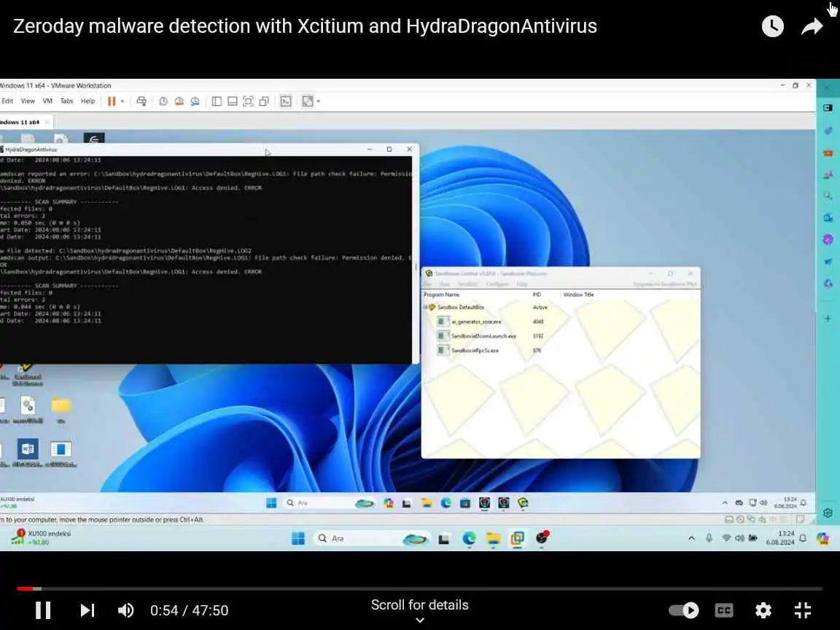This screenshot has height=630, width=840.
Task: Click XU100 endeksi host widget
Action: [x=42, y=537]
